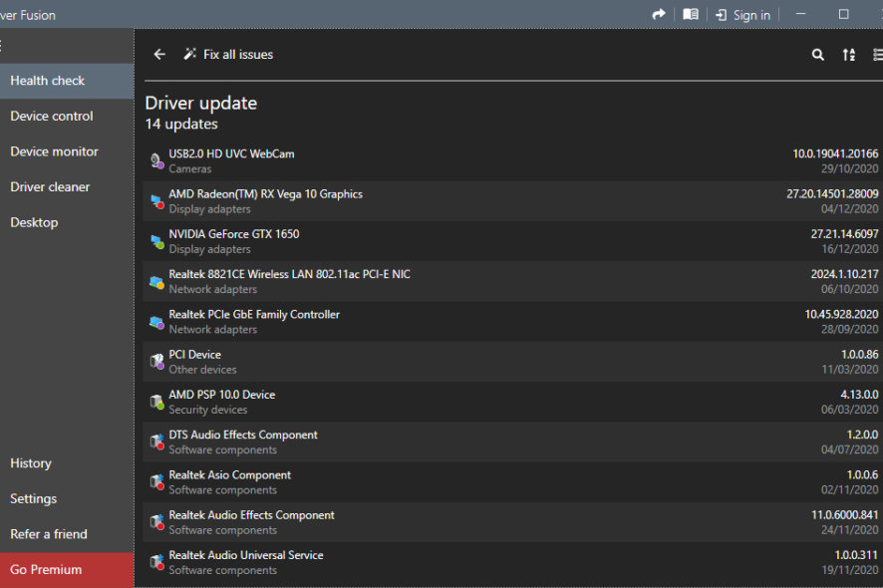Click Refer a friend
This screenshot has width=883, height=588.
67,534
